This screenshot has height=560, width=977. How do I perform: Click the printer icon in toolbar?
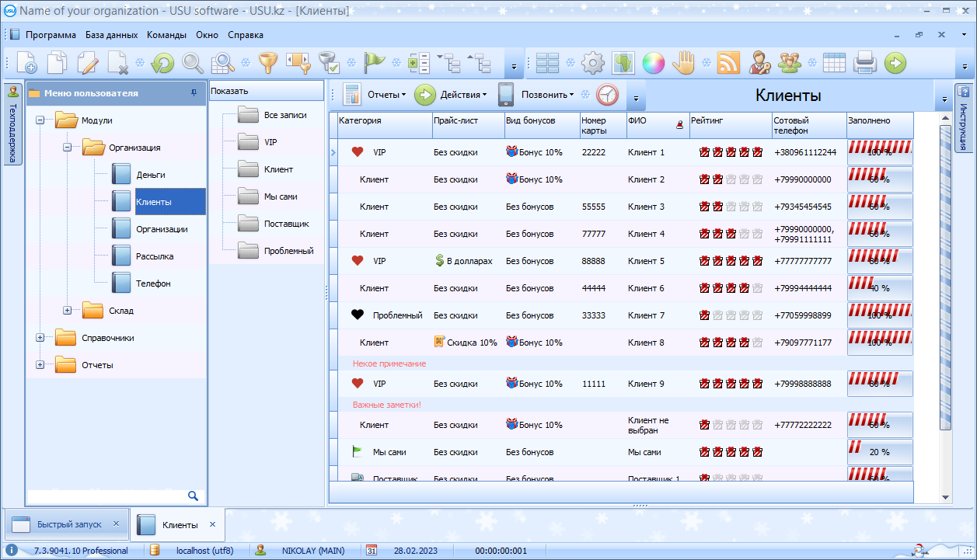865,63
